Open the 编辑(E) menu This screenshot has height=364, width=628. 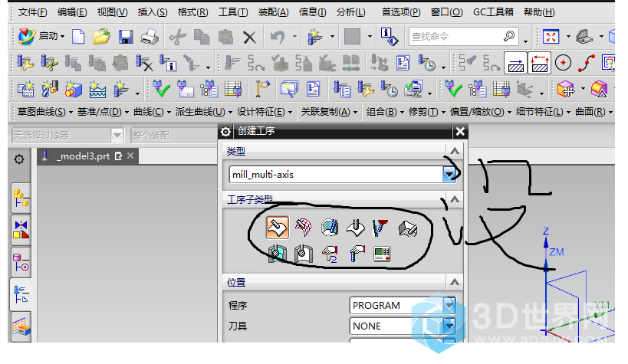click(72, 12)
